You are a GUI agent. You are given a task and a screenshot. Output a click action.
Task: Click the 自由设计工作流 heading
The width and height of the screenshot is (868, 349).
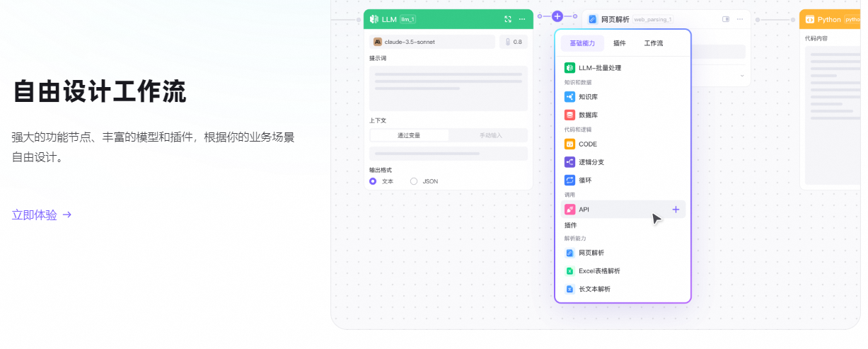100,92
